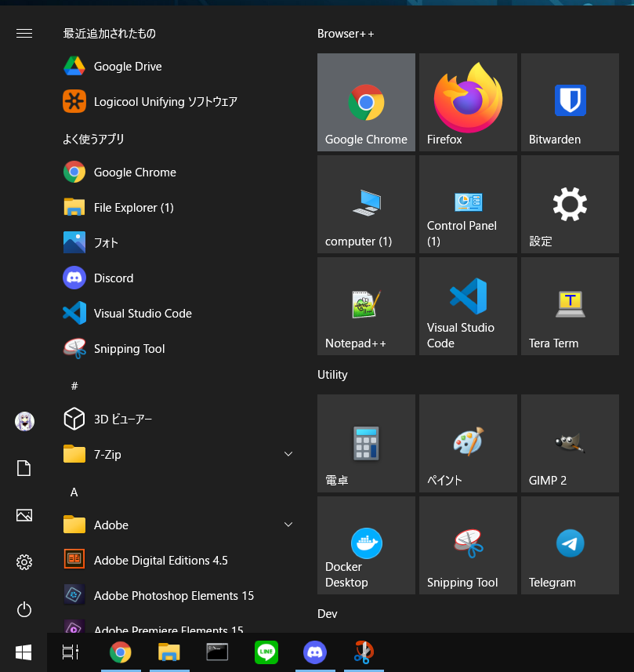This screenshot has width=634, height=672.
Task: Open Settings gear in the Start sidebar
Action: click(24, 562)
